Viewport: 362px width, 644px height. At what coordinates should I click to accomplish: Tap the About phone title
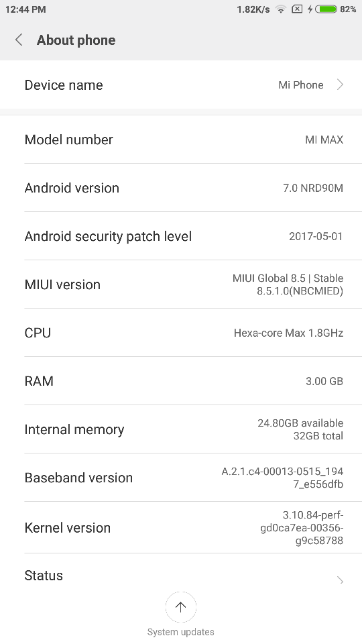76,40
